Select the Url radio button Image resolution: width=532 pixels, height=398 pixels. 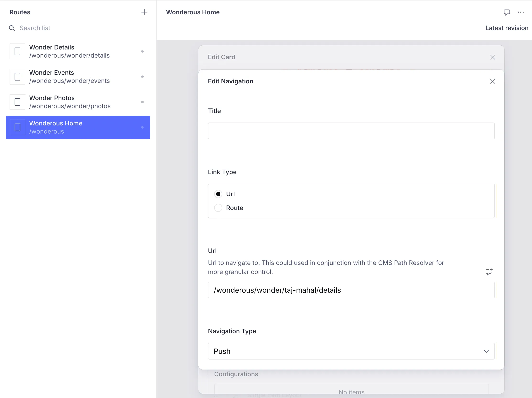[218, 194]
